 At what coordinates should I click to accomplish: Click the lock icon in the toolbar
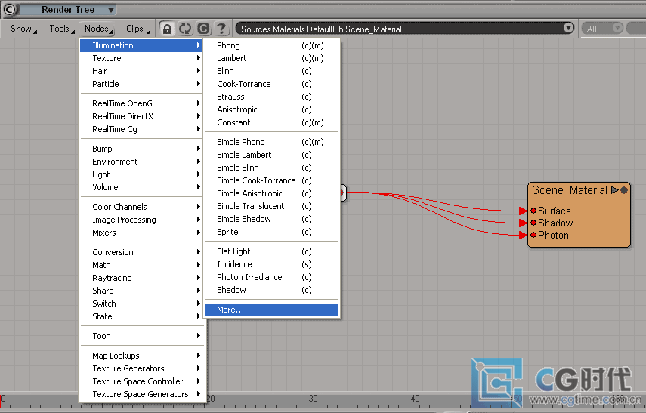pyautogui.click(x=167, y=29)
